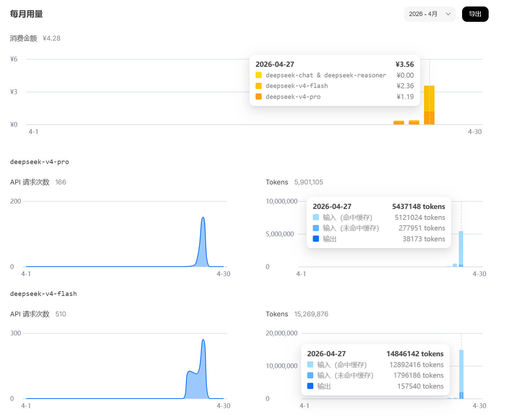Click the orange deepseek-v4-pro legend swatch
The width and height of the screenshot is (505, 420).
[x=259, y=97]
